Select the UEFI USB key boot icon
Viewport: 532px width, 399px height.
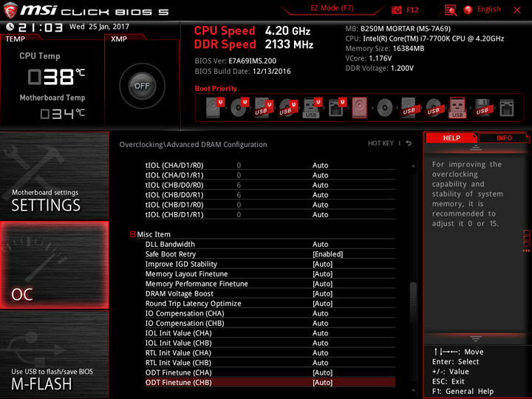pyautogui.click(x=312, y=108)
